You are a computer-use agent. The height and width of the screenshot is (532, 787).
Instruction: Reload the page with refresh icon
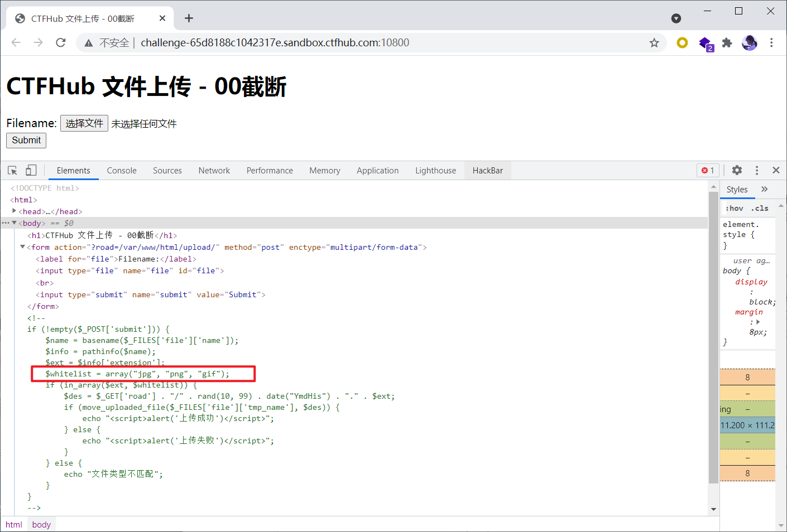(61, 42)
